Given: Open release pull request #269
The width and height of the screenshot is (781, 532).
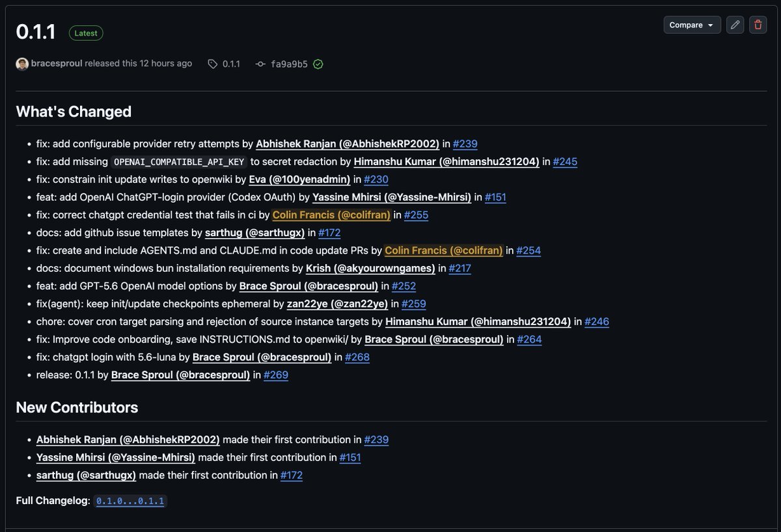Looking at the screenshot, I should coord(276,375).
